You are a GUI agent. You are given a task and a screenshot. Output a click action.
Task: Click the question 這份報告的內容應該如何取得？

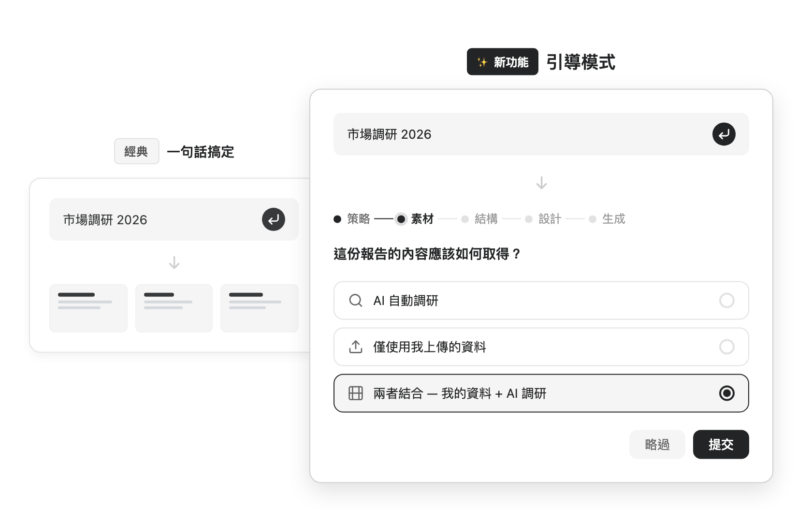pyautogui.click(x=428, y=254)
